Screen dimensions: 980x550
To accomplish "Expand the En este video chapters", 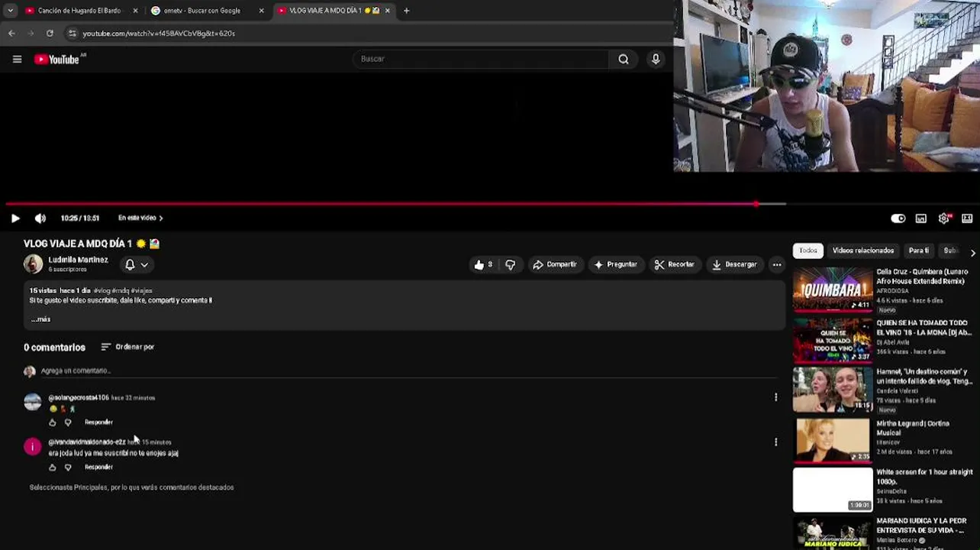I will pos(140,218).
